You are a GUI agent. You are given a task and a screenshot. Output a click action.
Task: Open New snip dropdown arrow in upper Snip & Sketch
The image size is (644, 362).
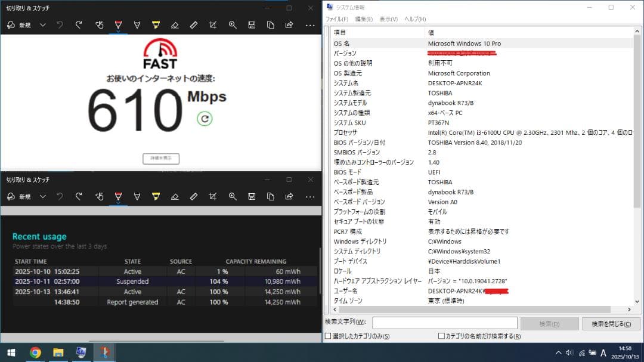pos(43,25)
